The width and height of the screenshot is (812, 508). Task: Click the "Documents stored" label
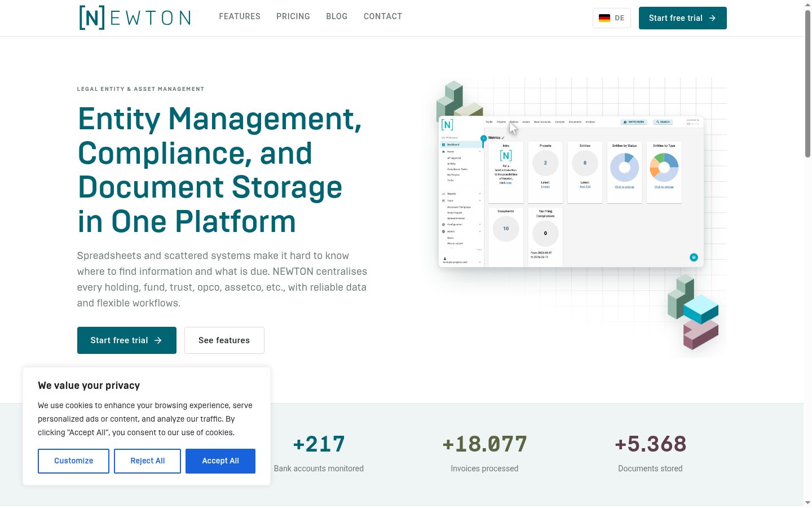(x=650, y=468)
